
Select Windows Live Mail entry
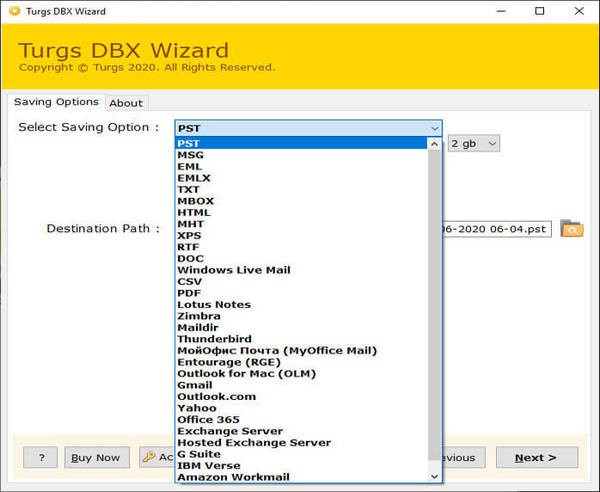click(234, 270)
